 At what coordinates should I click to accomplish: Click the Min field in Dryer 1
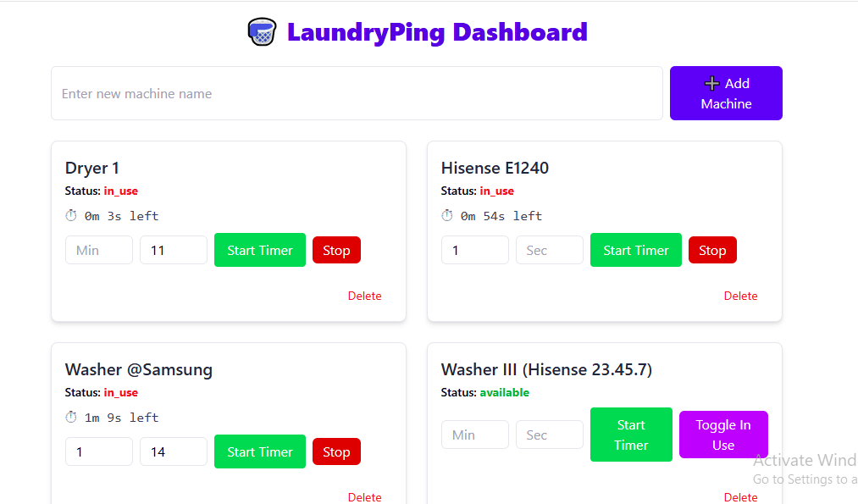(98, 250)
